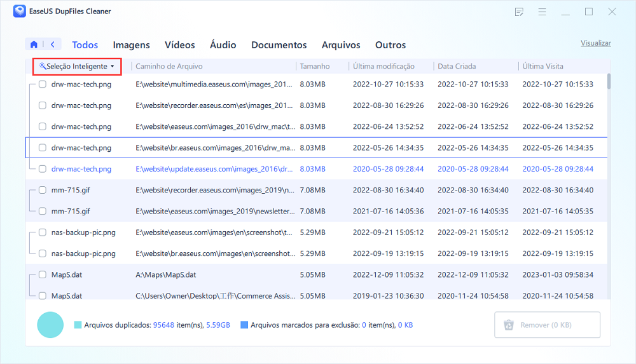Image resolution: width=636 pixels, height=364 pixels.
Task: Sort by Última modificação column header
Action: point(384,66)
